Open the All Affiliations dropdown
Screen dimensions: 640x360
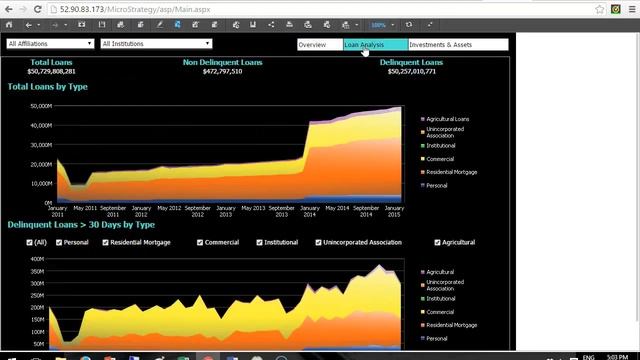(x=50, y=44)
